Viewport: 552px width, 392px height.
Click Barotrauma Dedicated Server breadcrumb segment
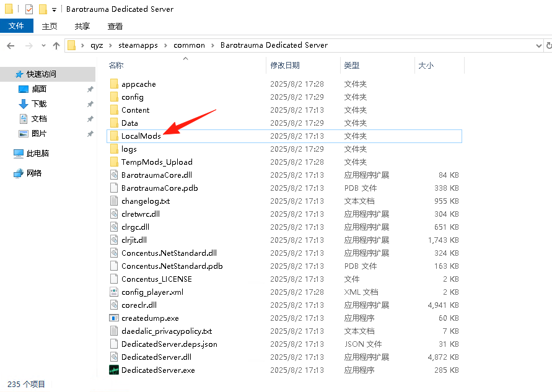click(274, 45)
